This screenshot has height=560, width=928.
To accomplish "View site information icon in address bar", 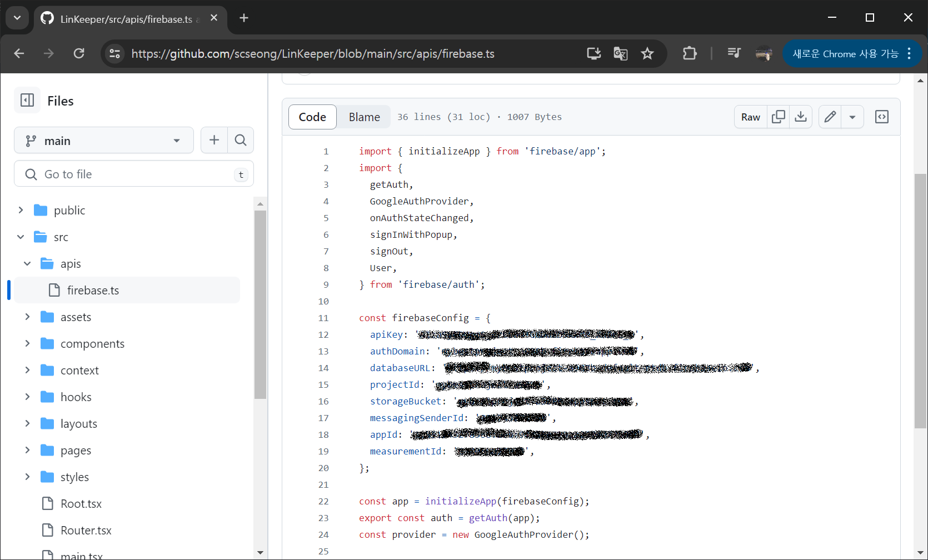I will (115, 53).
